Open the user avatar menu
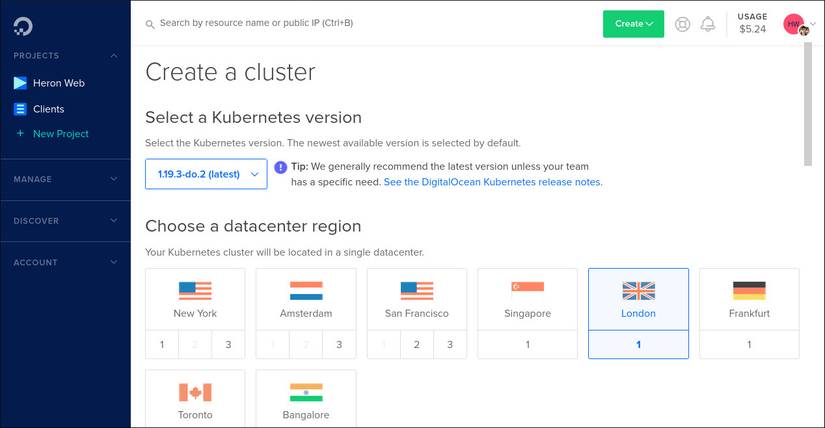 pyautogui.click(x=797, y=25)
